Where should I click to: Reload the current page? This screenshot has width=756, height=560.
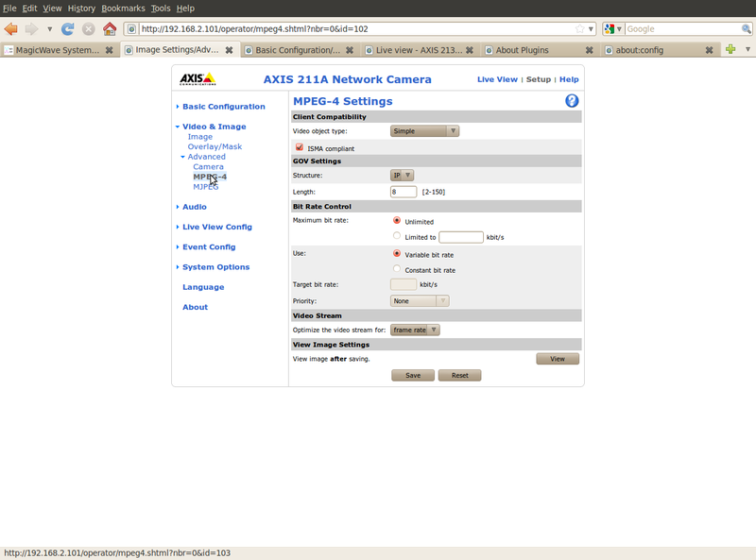(x=67, y=29)
